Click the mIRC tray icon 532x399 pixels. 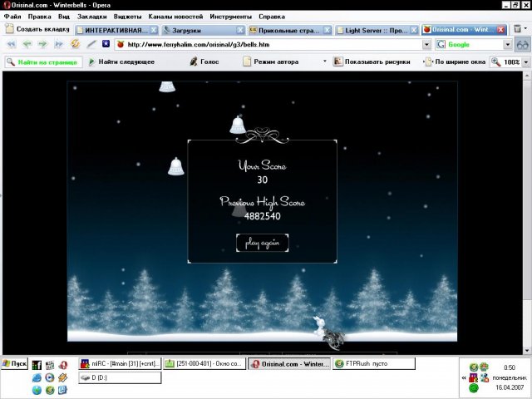tap(474, 377)
